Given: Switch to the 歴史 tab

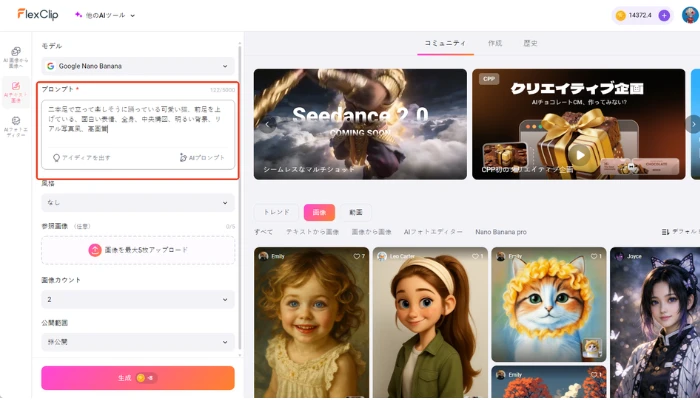Looking at the screenshot, I should tap(530, 43).
